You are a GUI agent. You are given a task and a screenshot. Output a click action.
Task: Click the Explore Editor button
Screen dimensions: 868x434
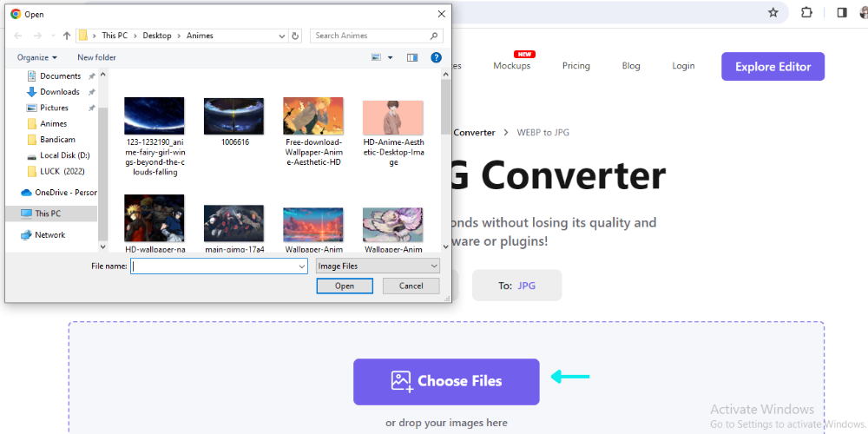773,67
